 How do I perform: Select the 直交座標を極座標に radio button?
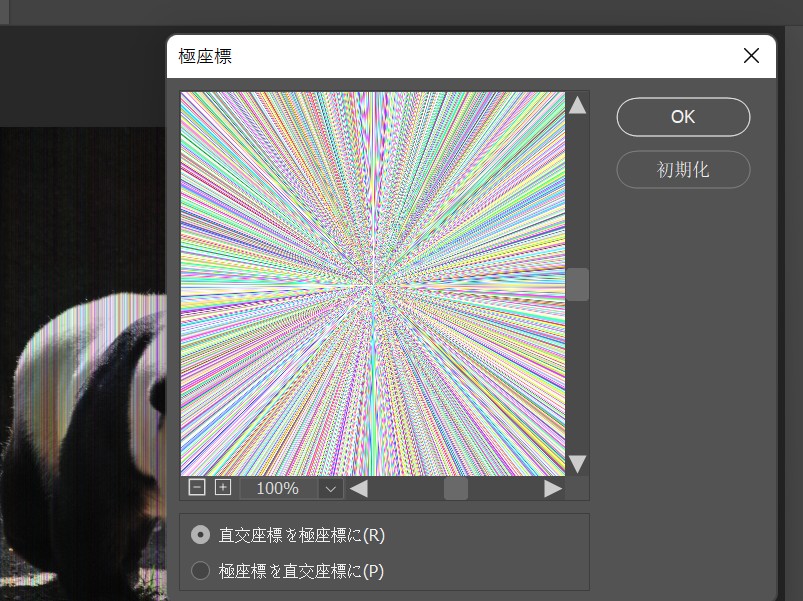[200, 535]
